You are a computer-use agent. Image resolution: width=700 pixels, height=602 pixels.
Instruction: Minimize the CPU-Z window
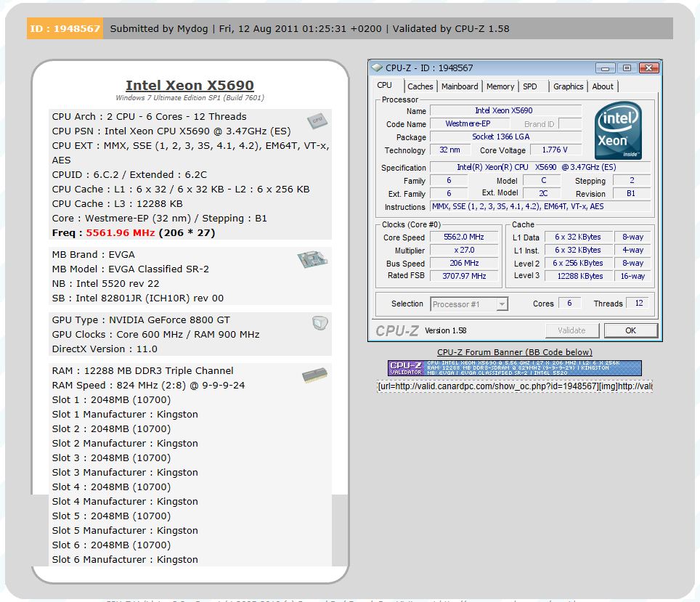606,68
